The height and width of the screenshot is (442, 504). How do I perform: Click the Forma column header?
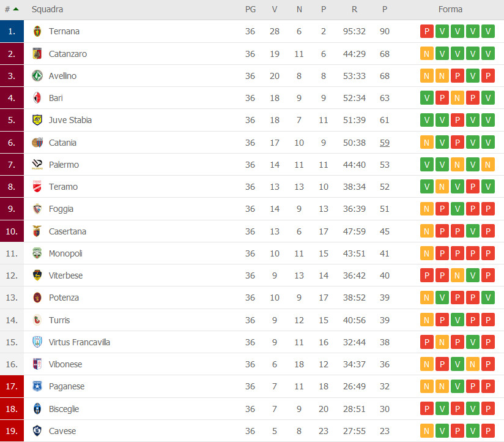tap(450, 9)
